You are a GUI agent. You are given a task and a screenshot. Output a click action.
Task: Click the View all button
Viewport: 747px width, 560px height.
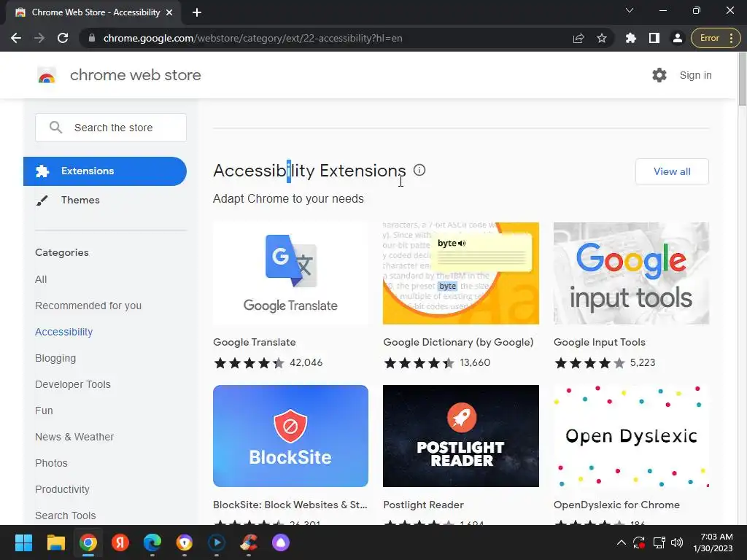coord(672,171)
